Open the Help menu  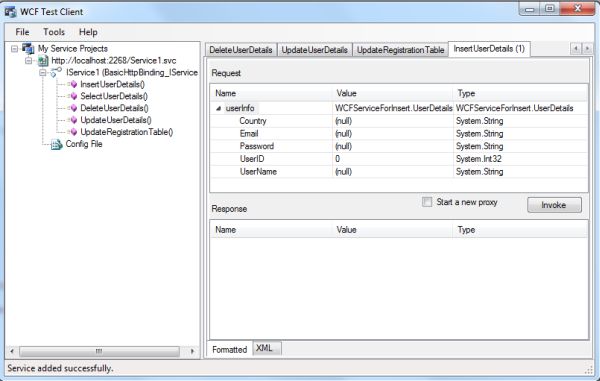[x=88, y=32]
